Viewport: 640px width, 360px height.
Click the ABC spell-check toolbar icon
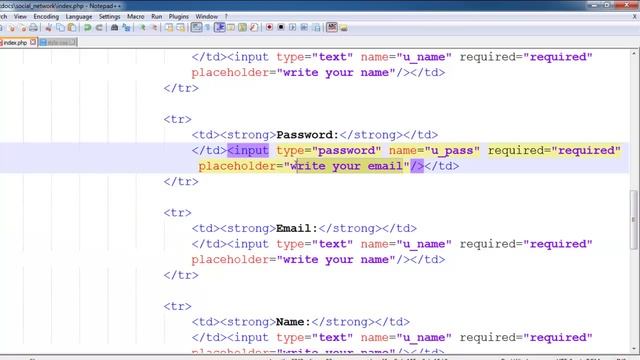pos(332,27)
